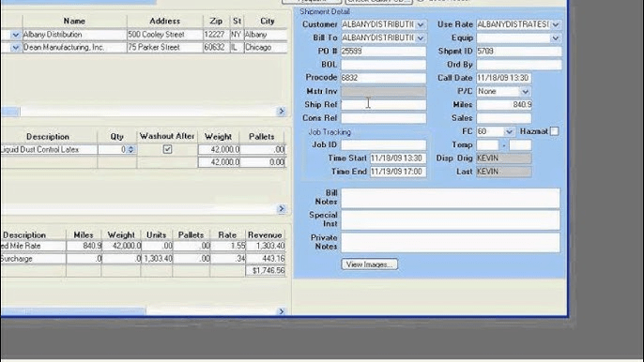Select the Dean Manufacturing, Inc. cell

coord(74,48)
